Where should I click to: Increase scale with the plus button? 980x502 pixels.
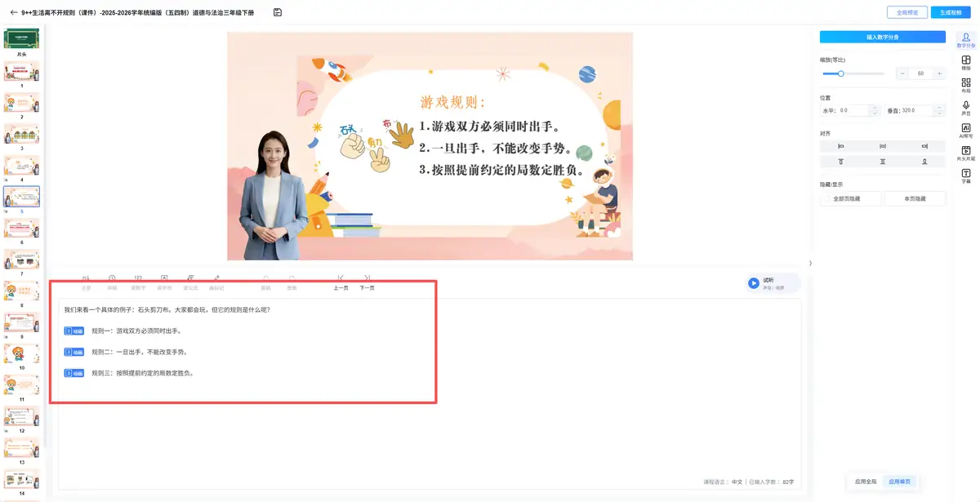[939, 73]
